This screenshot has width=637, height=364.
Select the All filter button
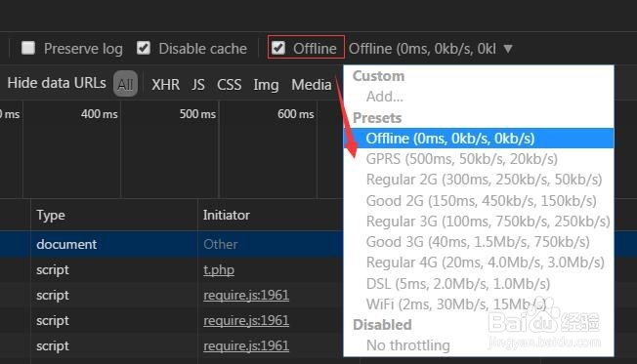(x=125, y=84)
